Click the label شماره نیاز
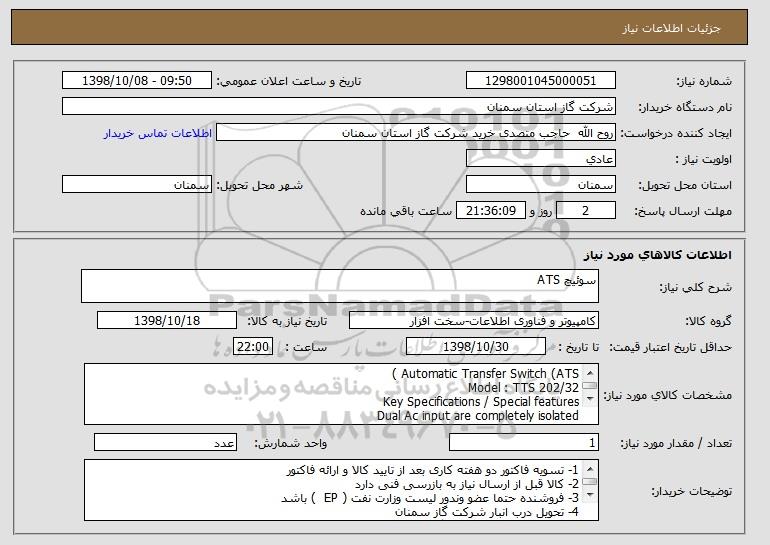This screenshot has height=545, width=770. tap(704, 81)
